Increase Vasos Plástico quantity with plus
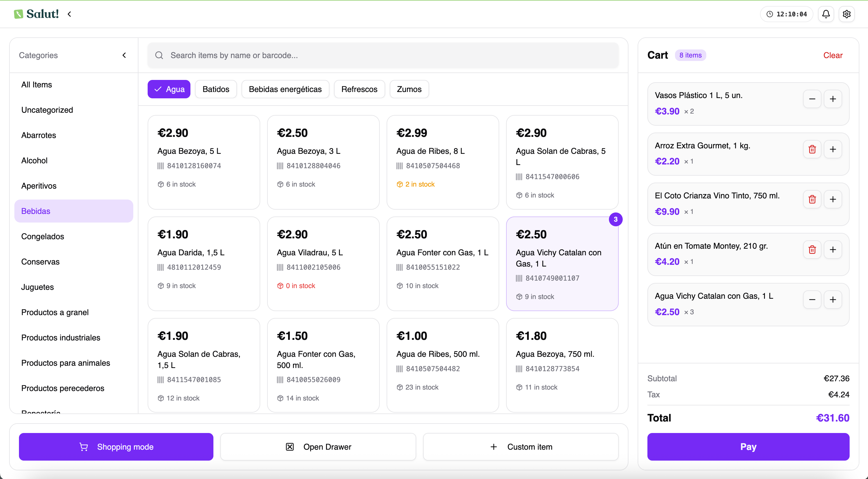The width and height of the screenshot is (868, 479). 833,99
